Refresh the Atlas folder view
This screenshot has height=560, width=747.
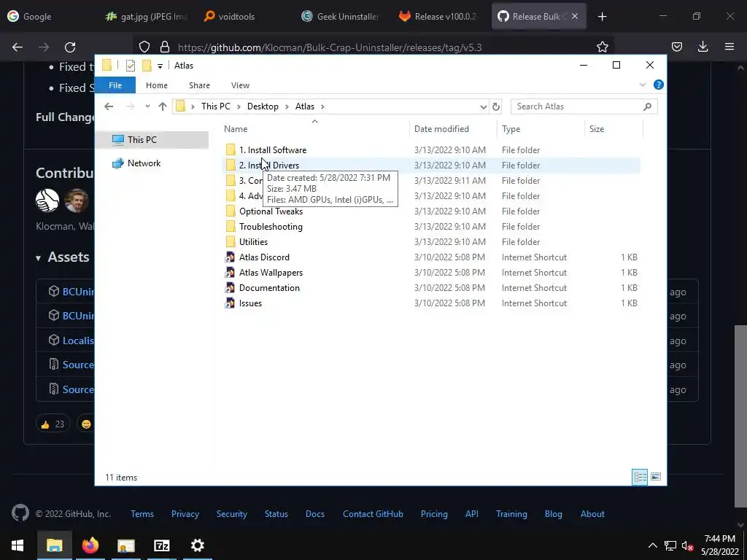tap(496, 106)
